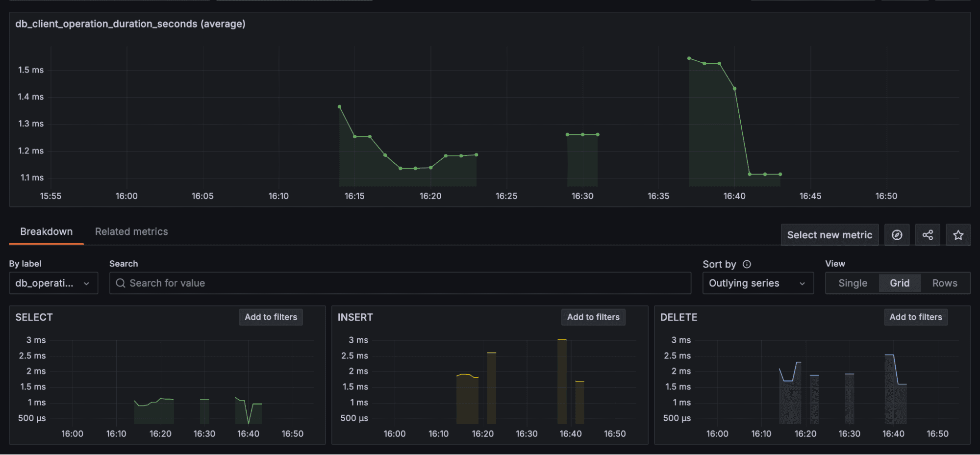Bookmark the metric with the star icon
The image size is (980, 455).
957,234
